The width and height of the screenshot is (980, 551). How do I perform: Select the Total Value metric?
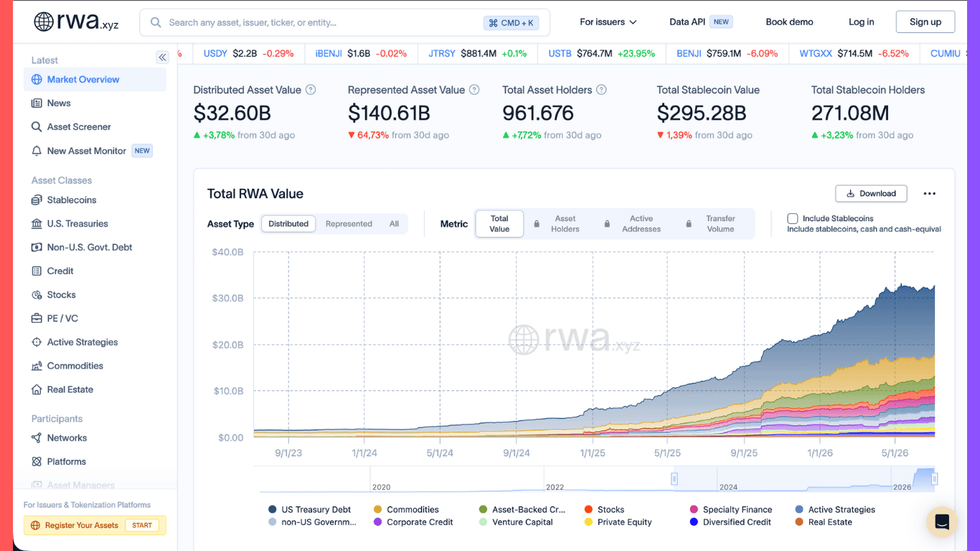point(499,224)
